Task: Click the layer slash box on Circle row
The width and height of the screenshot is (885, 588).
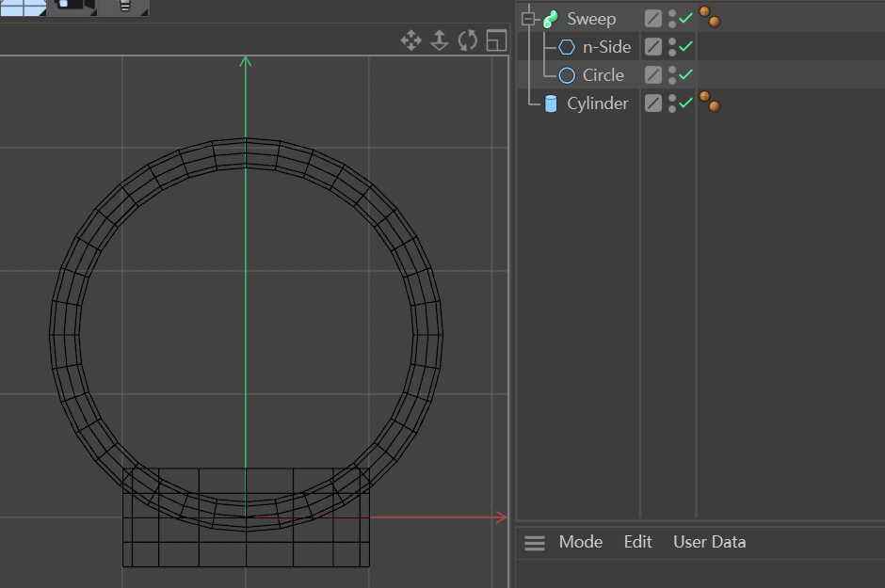Action: point(653,74)
